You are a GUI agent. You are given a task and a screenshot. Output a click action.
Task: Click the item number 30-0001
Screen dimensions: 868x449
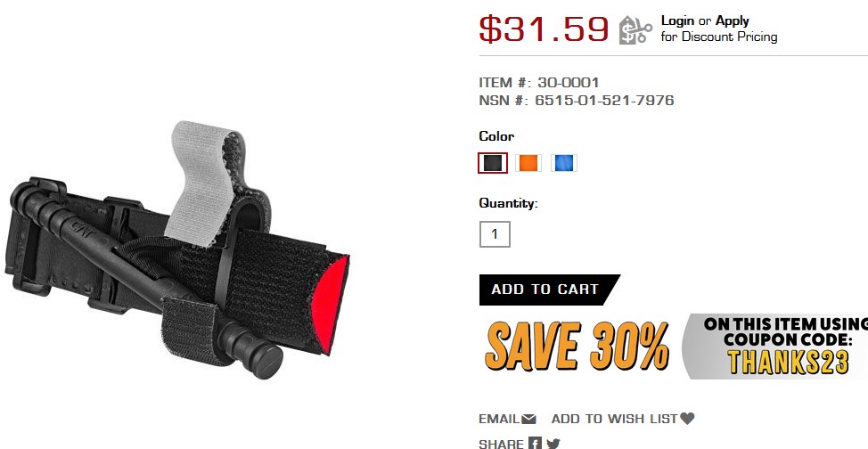[x=568, y=83]
